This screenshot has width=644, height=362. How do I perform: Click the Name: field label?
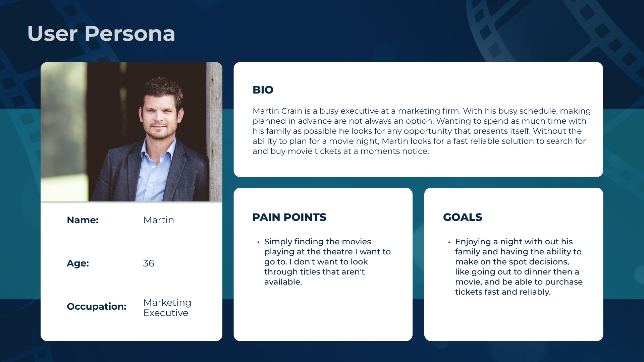(x=83, y=220)
